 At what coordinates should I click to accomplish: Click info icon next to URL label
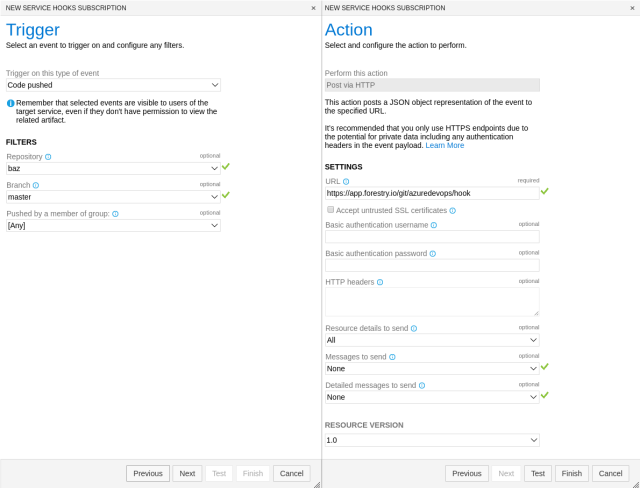346,182
